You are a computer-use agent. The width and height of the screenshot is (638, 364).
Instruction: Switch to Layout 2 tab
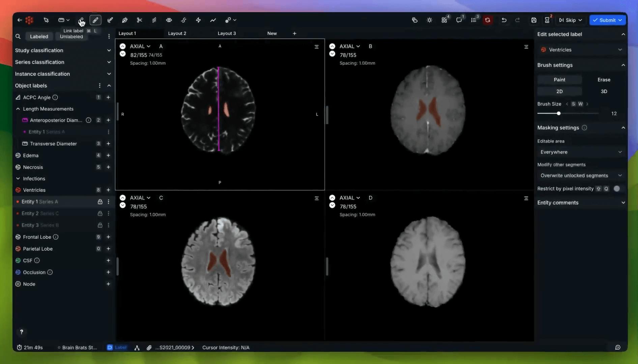177,33
